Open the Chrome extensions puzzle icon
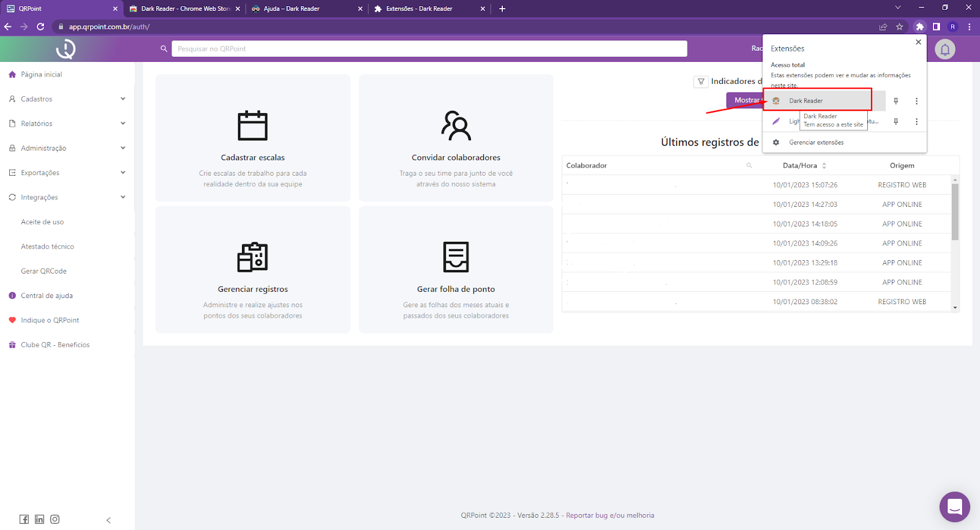 (x=919, y=27)
